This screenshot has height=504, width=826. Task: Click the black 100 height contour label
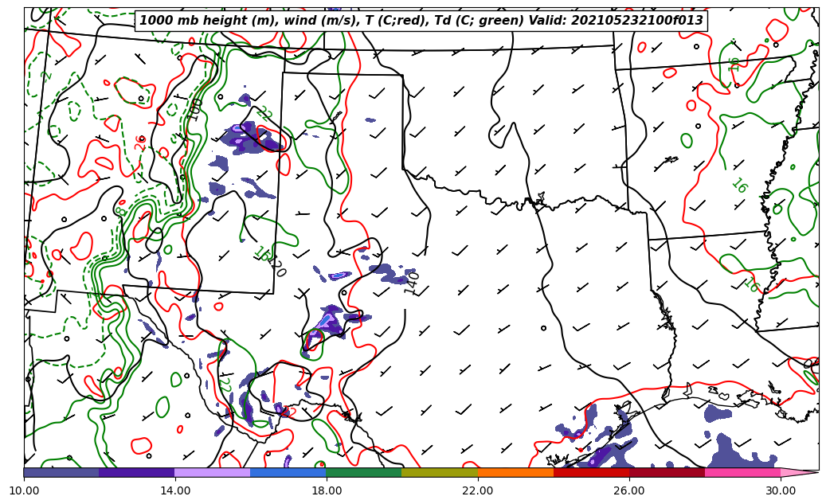point(195,110)
